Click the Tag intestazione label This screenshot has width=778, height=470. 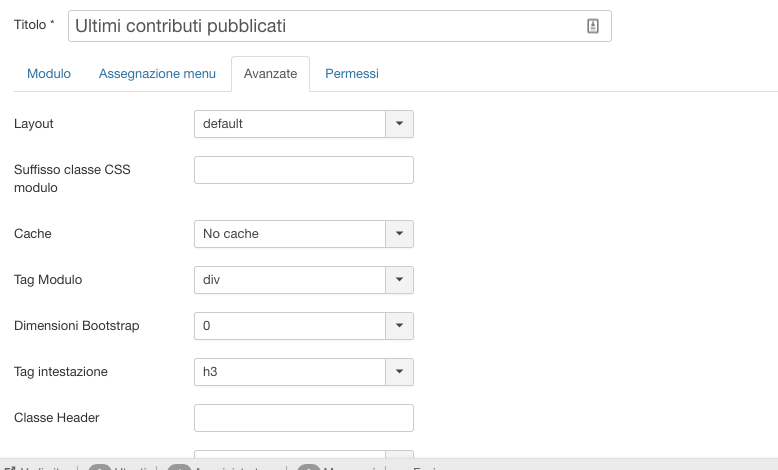[x=61, y=372]
